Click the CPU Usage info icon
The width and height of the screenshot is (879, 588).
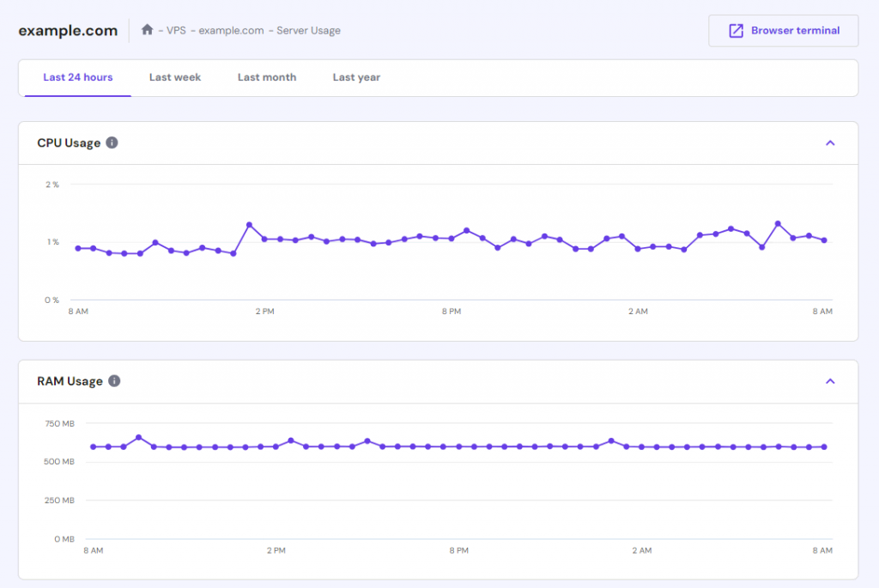pos(112,143)
